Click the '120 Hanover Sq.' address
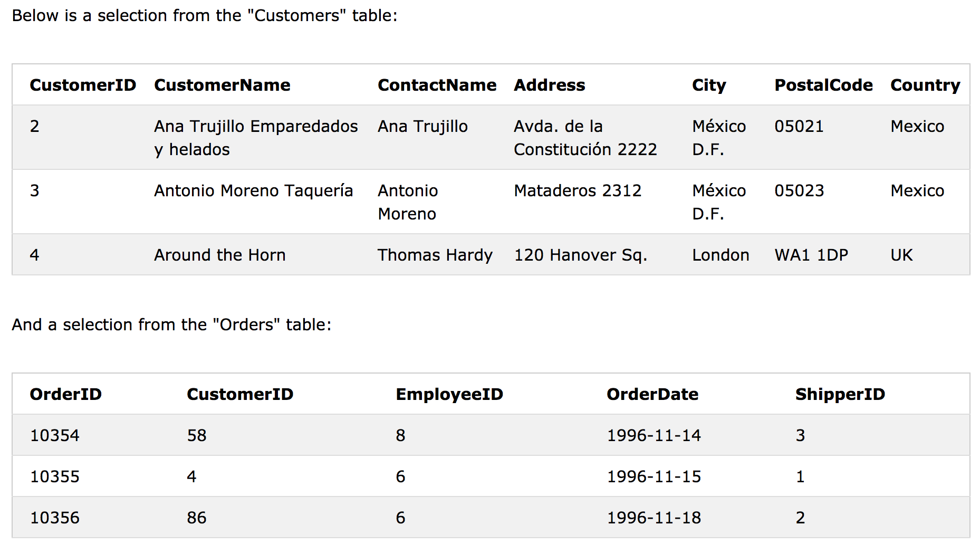This screenshot has height=554, width=980. [580, 255]
